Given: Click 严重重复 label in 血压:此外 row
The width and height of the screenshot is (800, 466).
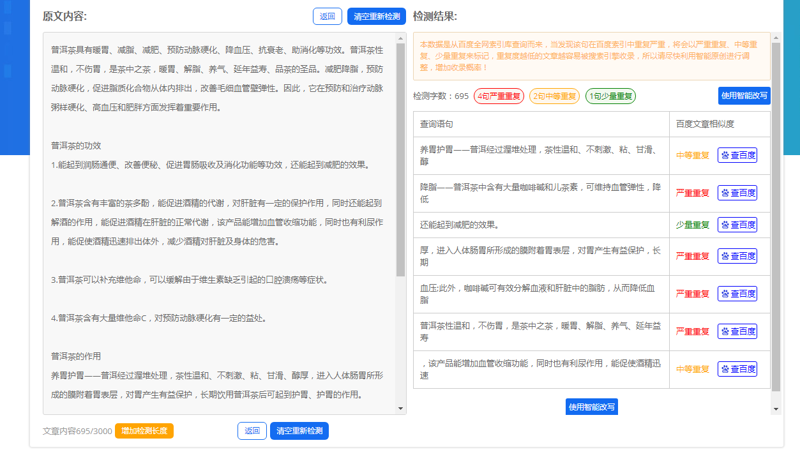Looking at the screenshot, I should click(692, 293).
